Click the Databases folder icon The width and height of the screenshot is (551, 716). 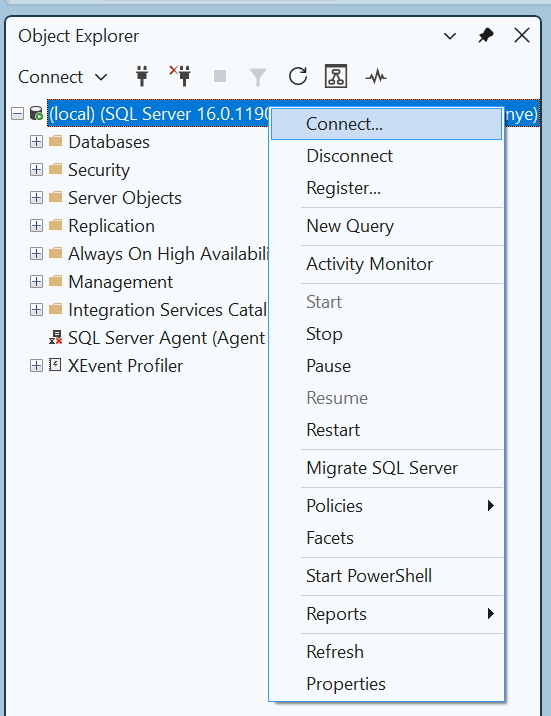(55, 141)
